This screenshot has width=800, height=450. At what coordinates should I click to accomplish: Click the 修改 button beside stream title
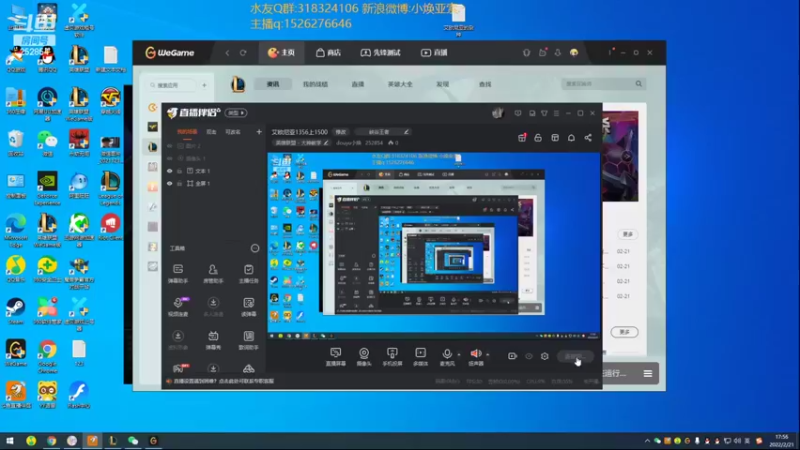tap(341, 132)
